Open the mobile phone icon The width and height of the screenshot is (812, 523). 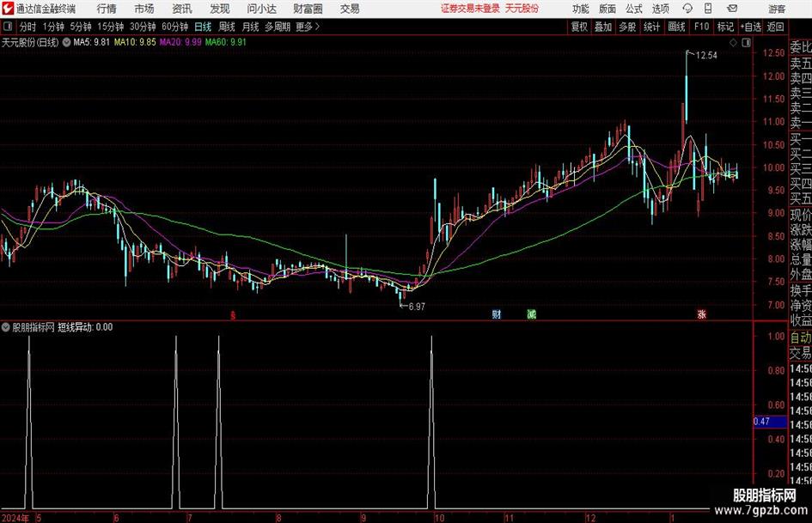708,9
